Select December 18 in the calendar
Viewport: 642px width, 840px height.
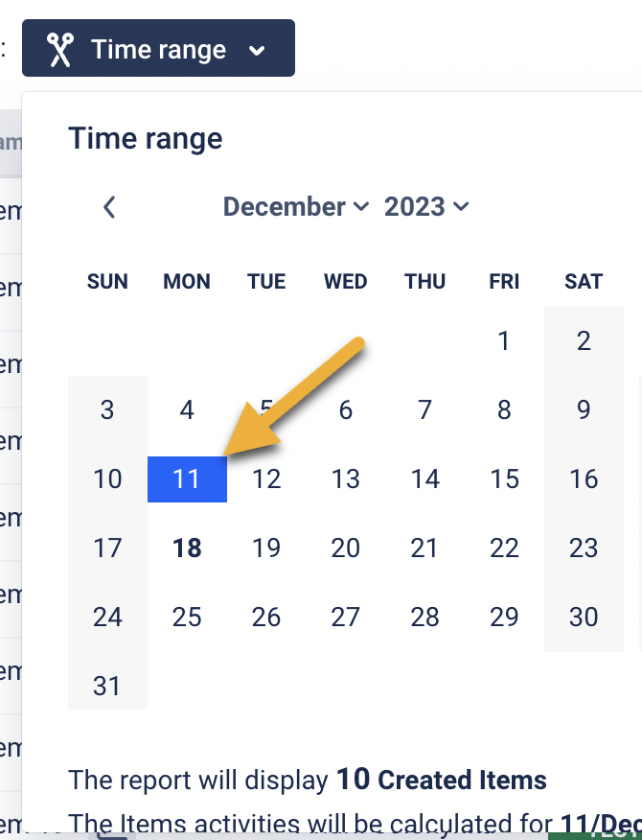[x=187, y=548]
